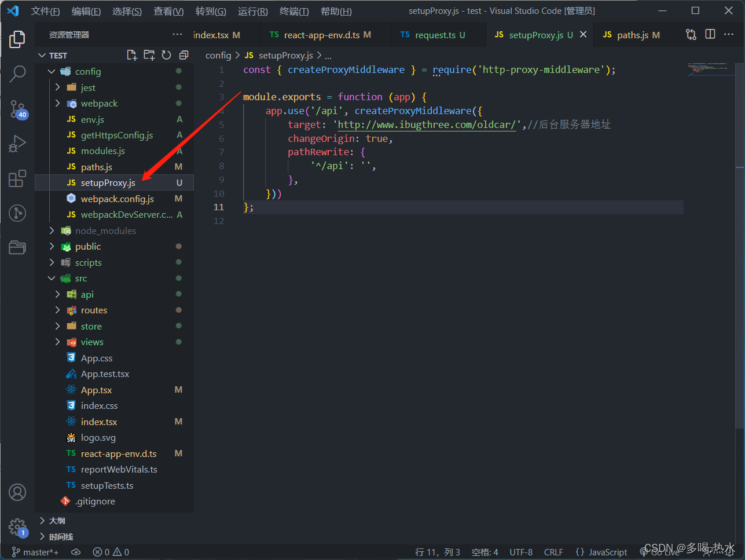Open explorer views and more actions menu

178,35
